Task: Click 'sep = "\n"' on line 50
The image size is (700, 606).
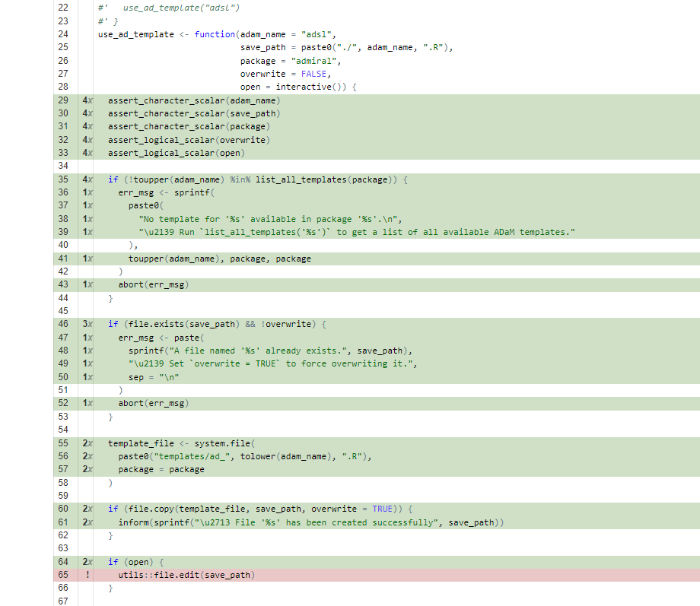Action: 154,377
